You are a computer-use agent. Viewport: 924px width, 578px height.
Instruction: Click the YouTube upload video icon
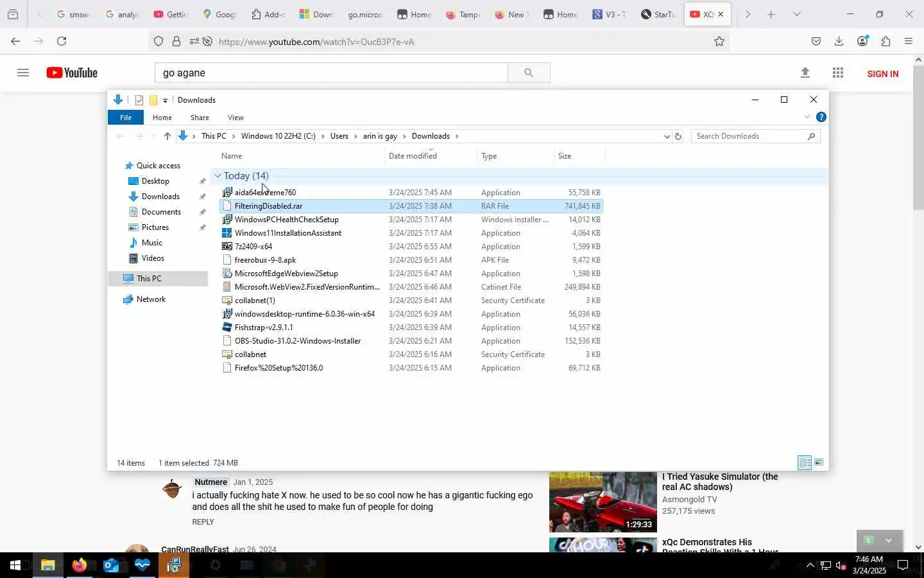click(805, 73)
